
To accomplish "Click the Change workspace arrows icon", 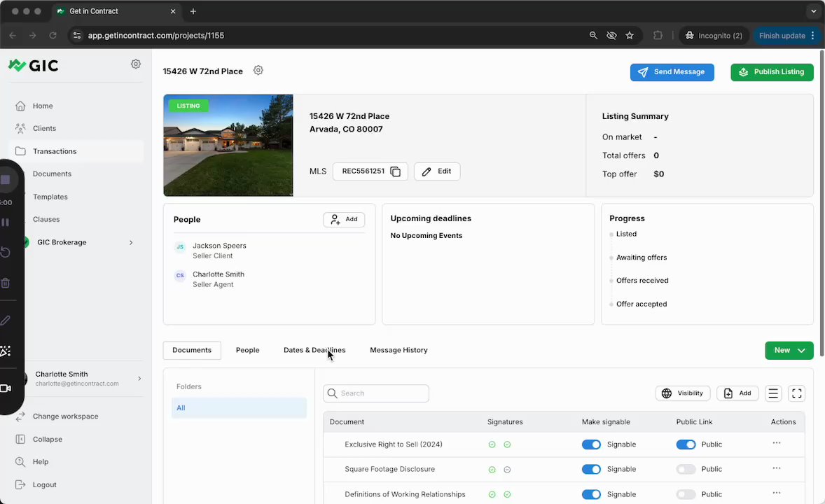I will (x=20, y=416).
